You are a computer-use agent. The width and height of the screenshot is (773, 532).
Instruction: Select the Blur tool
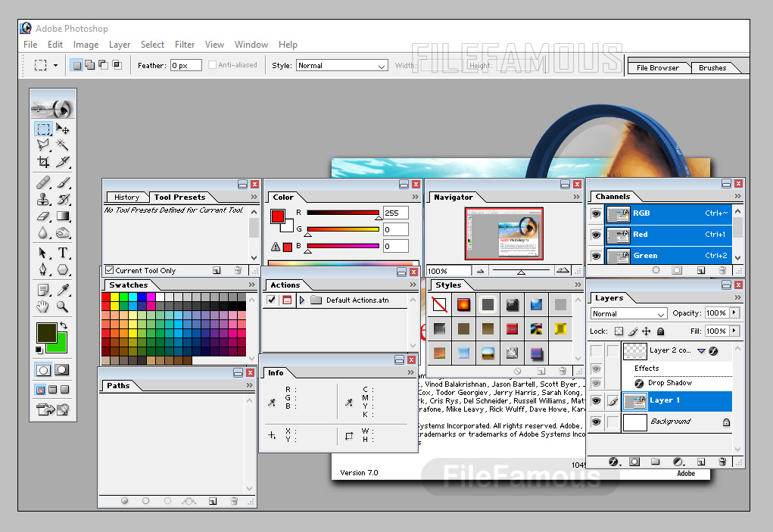tap(43, 232)
